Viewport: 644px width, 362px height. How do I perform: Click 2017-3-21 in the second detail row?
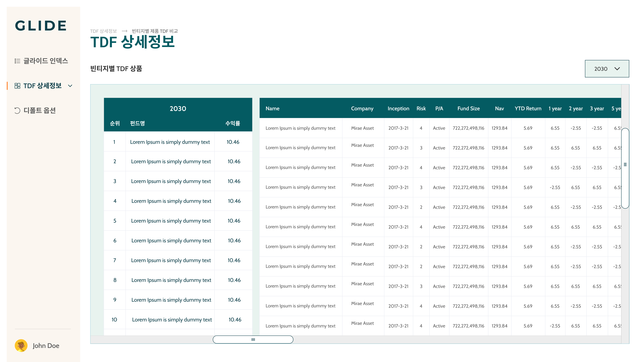[398, 148]
